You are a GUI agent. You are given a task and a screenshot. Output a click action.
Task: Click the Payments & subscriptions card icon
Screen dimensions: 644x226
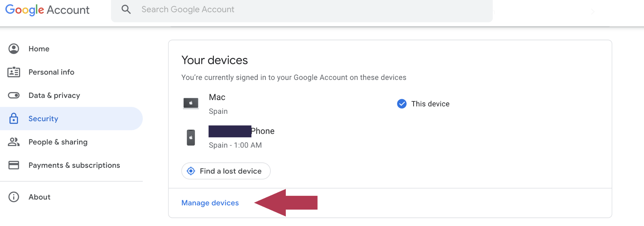coord(14,165)
